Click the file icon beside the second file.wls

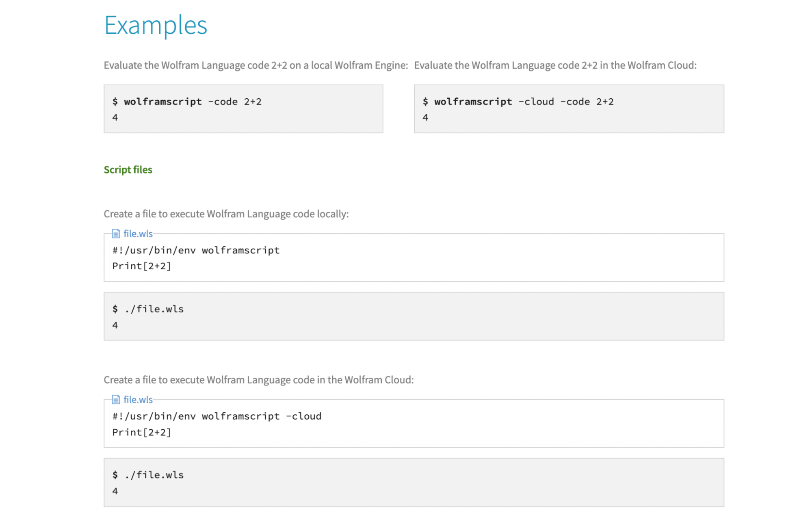tap(116, 399)
